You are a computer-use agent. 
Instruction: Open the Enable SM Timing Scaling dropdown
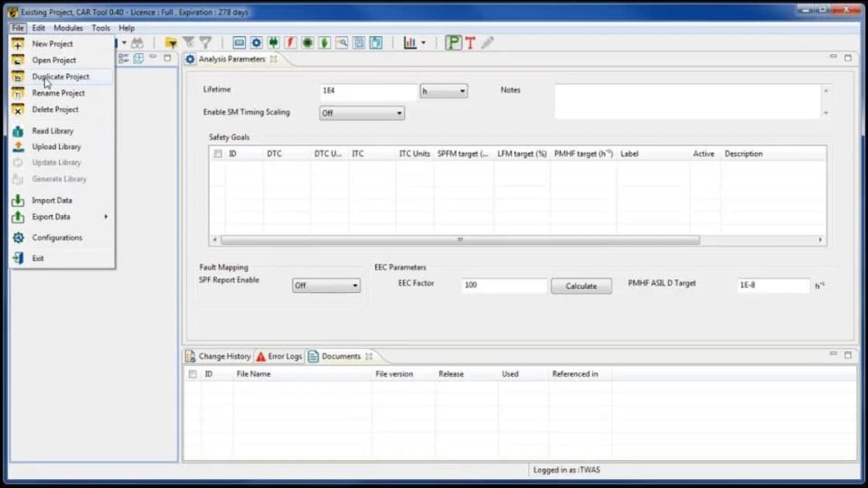(362, 113)
